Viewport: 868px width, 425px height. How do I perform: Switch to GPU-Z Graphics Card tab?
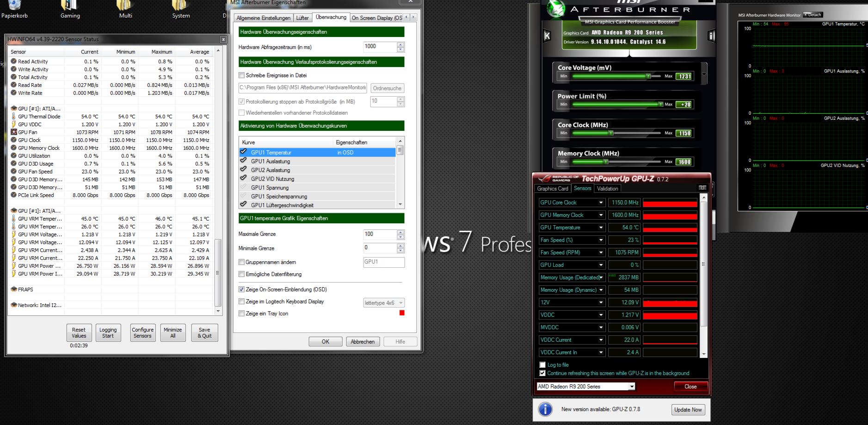552,189
